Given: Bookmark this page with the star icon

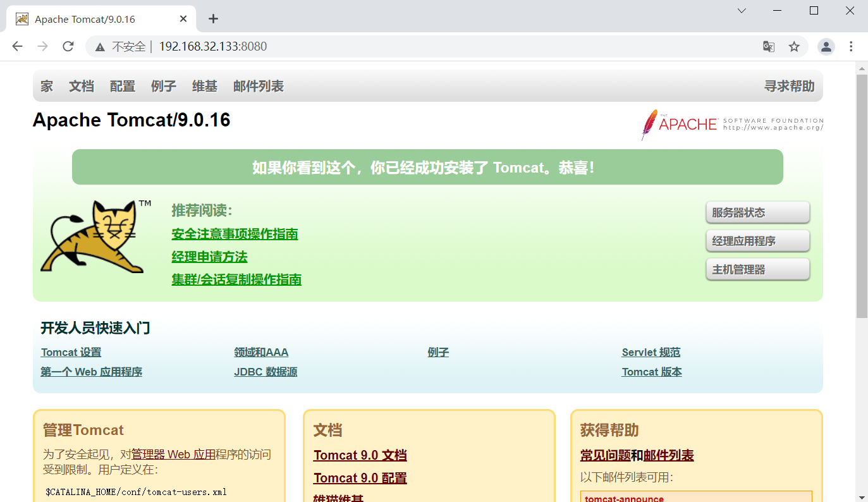Looking at the screenshot, I should coord(794,46).
